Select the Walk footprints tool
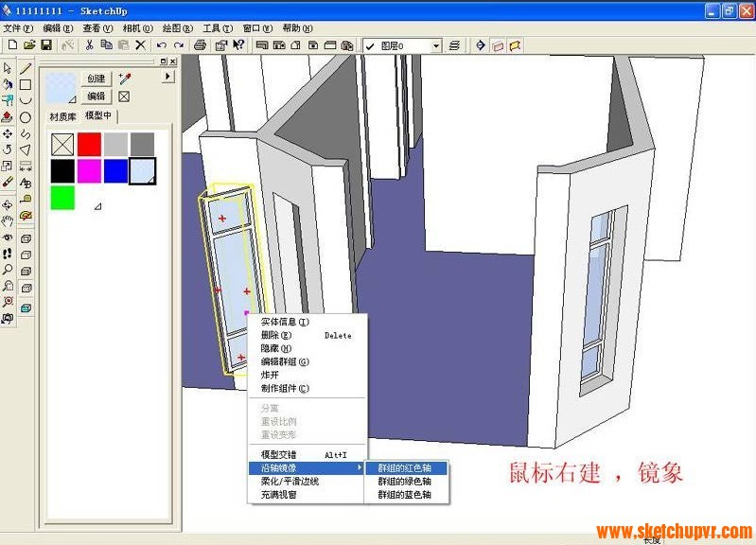This screenshot has height=545, width=756. coord(8,254)
